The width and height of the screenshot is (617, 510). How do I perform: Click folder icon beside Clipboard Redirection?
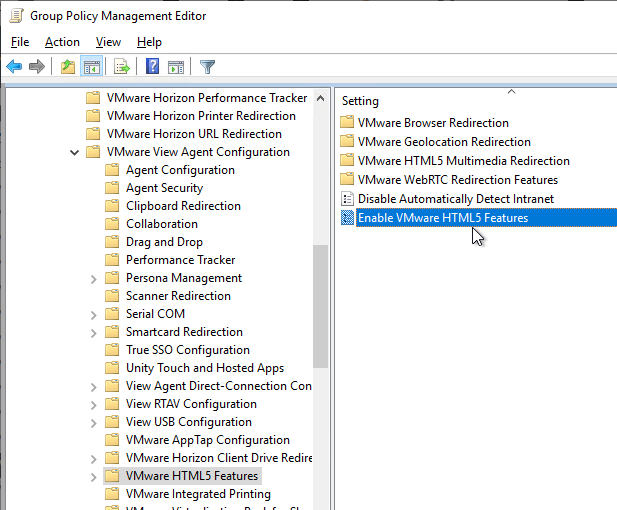[x=112, y=205]
